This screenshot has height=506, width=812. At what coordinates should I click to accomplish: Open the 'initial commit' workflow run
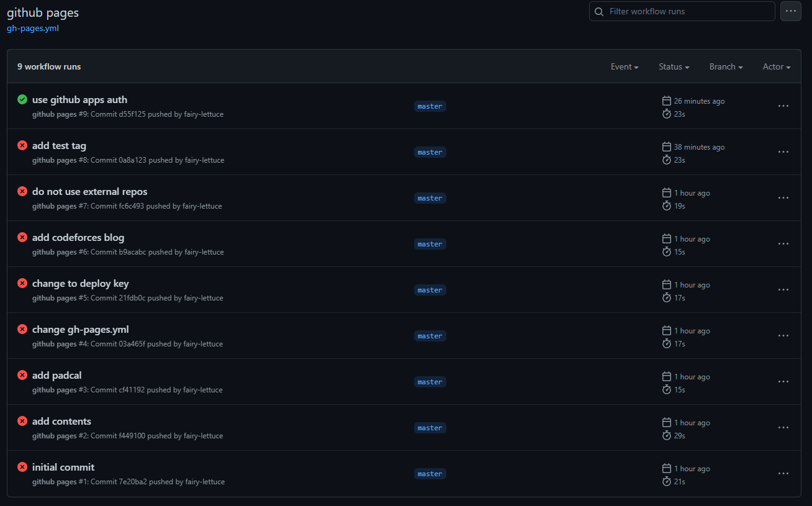[x=63, y=467]
